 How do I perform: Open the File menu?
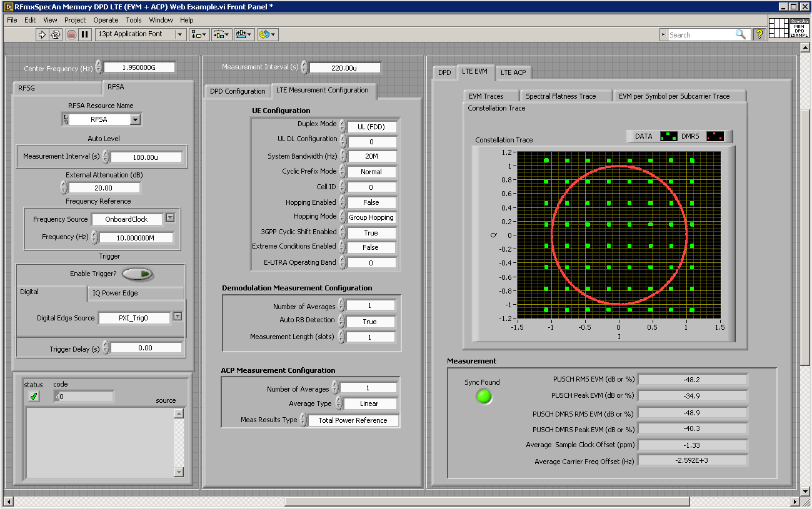pyautogui.click(x=12, y=20)
